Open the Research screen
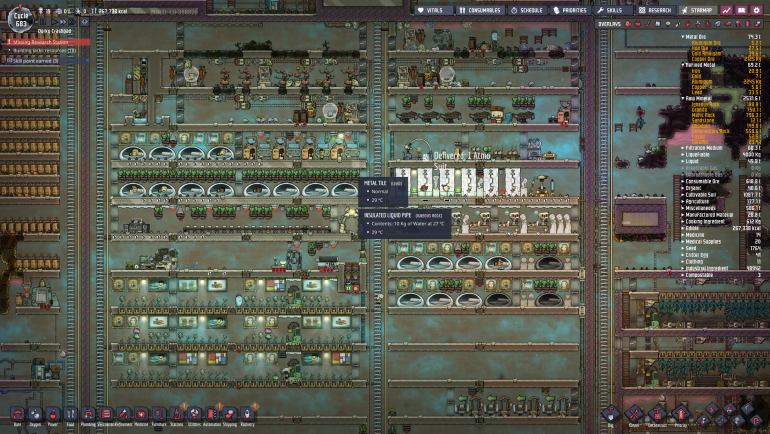Image resolution: width=770 pixels, height=434 pixels. click(656, 10)
